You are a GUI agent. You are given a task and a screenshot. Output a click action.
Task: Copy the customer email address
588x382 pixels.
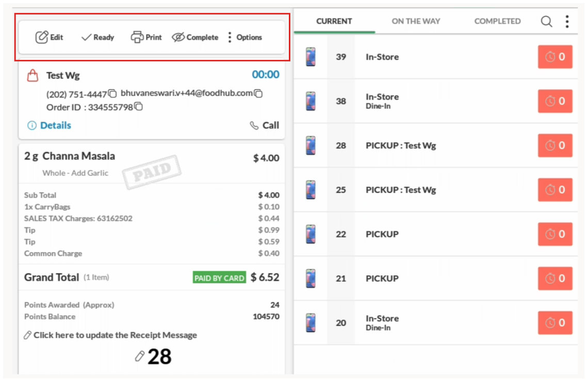click(x=258, y=93)
